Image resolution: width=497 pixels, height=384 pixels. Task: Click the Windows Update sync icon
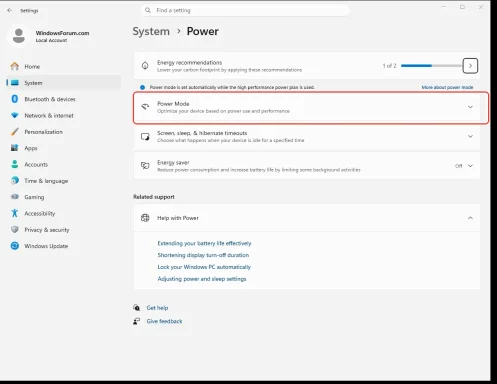coord(15,246)
